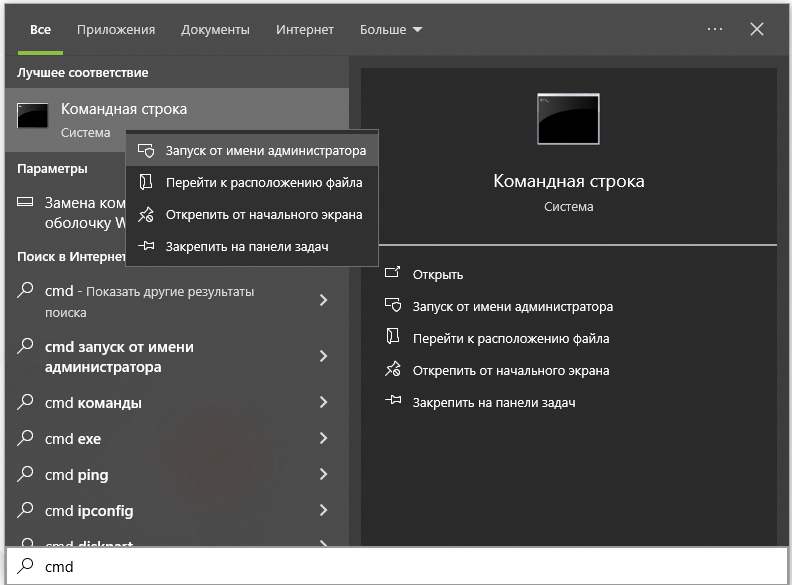Click the search box containing cmd
Screen dimensions: 792x585
click(x=397, y=566)
